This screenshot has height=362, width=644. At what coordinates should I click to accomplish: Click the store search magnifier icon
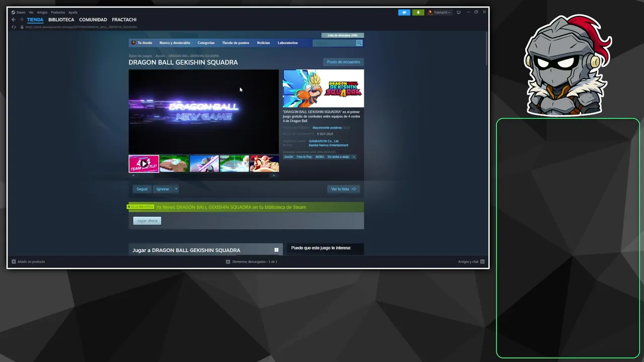pyautogui.click(x=359, y=43)
